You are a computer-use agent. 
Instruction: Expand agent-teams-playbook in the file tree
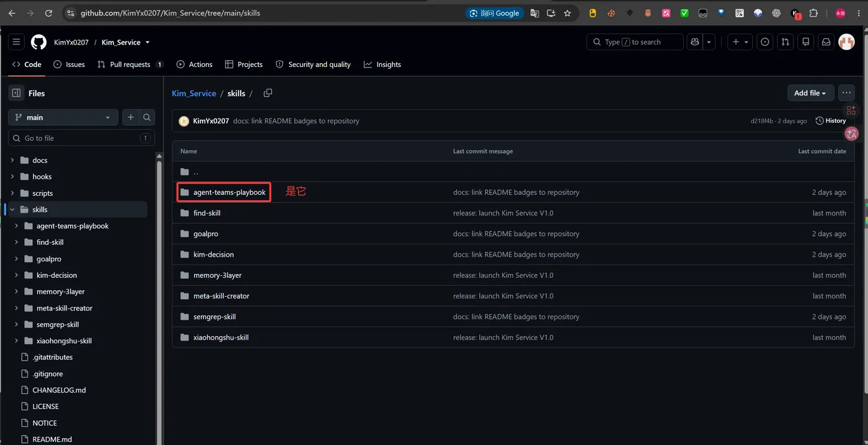click(x=17, y=226)
